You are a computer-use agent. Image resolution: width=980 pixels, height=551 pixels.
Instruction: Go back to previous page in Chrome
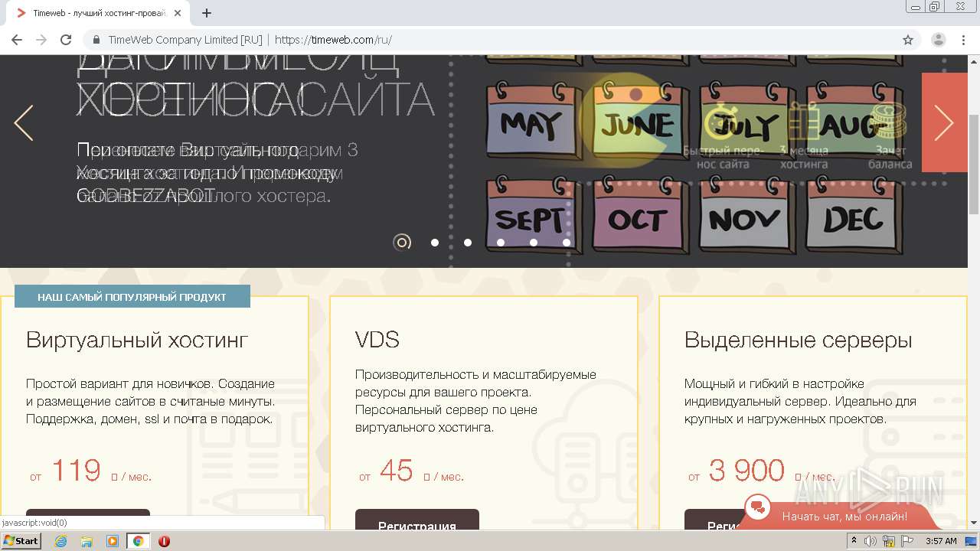(x=17, y=40)
